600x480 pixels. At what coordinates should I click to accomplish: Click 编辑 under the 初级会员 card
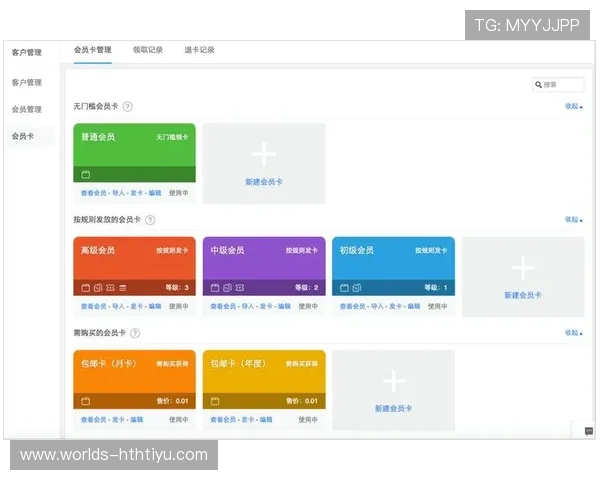(414, 306)
